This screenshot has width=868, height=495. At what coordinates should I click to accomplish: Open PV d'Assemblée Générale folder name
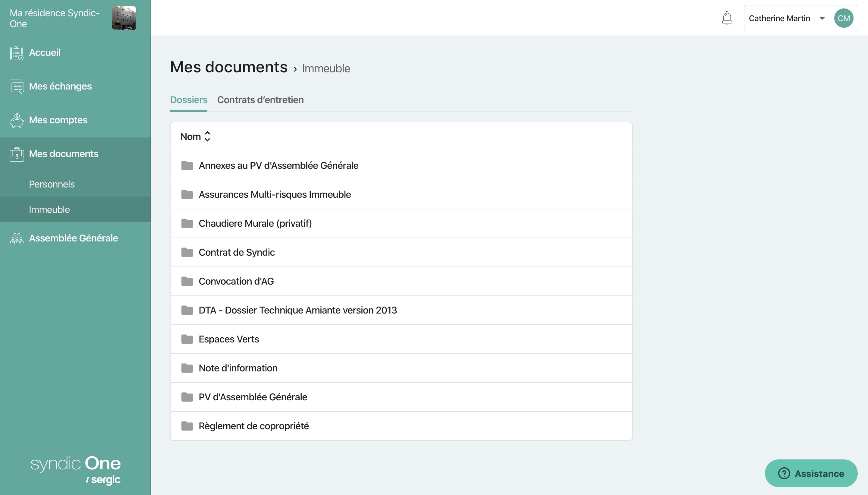(253, 397)
